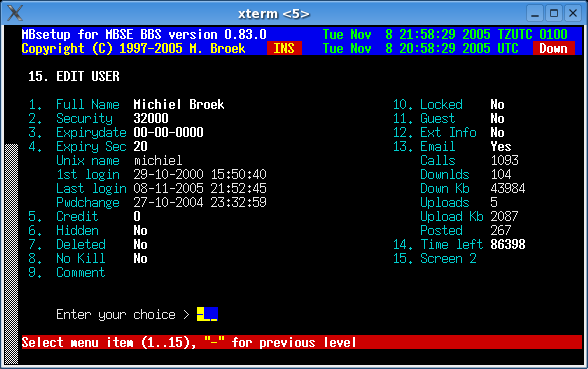This screenshot has width=588, height=369.
Task: Click the 1st login label
Action: click(x=88, y=174)
